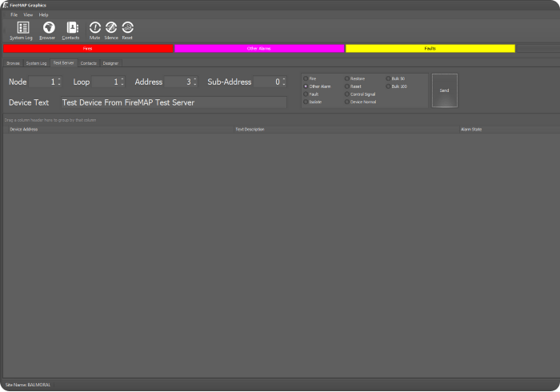Click the red Fires status bar
Screen dimensions: 560x392
point(88,49)
